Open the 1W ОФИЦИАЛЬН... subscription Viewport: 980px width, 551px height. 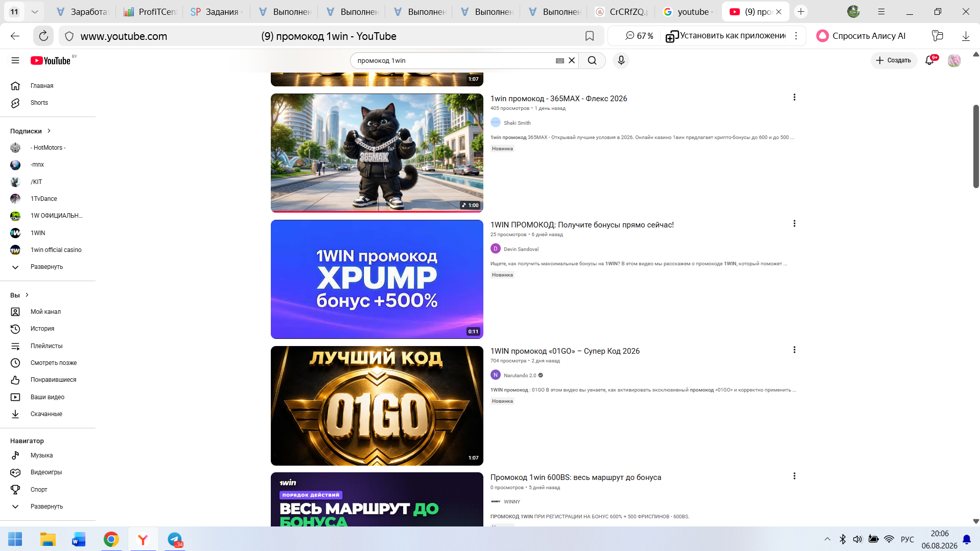[56, 216]
